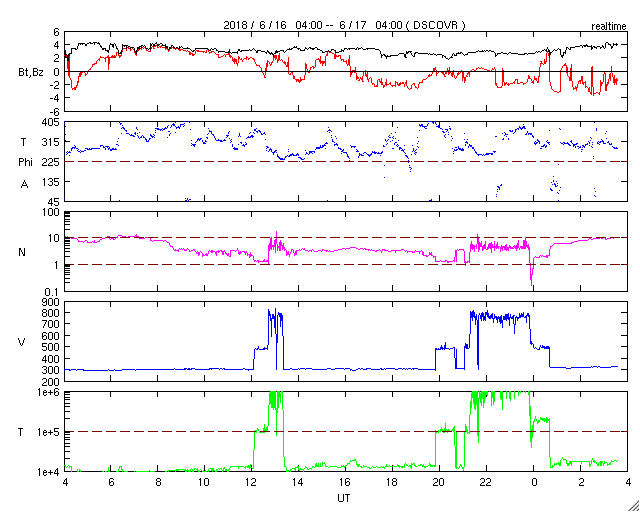Click the 'Phi' axis label

(25, 162)
